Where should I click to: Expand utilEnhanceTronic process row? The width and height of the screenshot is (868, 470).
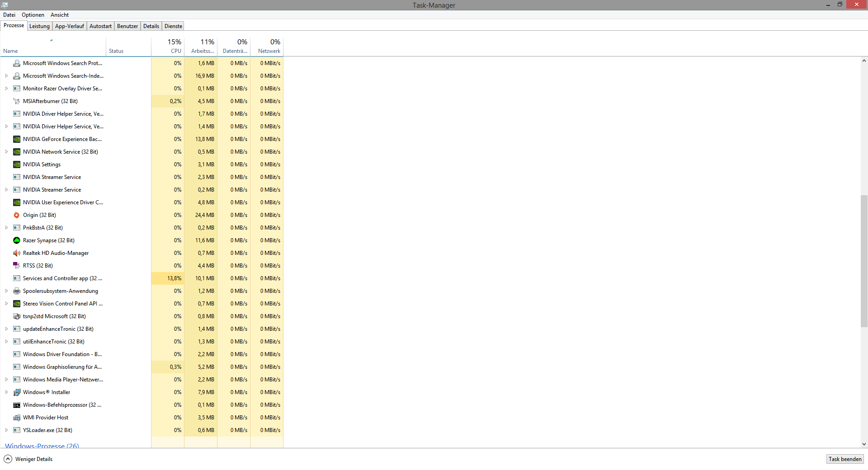pos(6,342)
